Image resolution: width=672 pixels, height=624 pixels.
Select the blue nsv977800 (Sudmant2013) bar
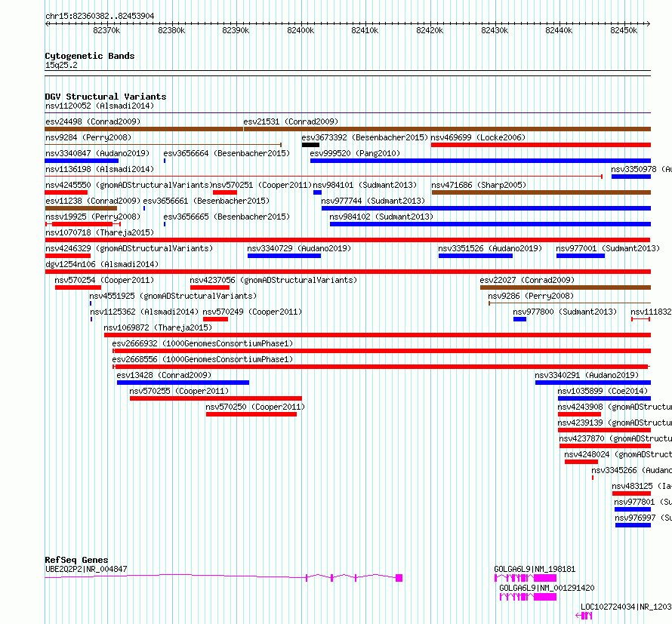click(x=520, y=319)
